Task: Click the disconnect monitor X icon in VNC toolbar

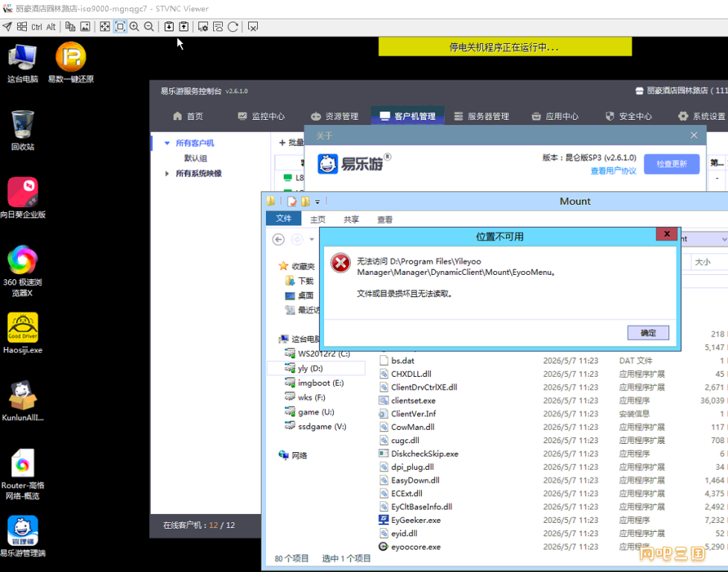Action: (x=253, y=27)
